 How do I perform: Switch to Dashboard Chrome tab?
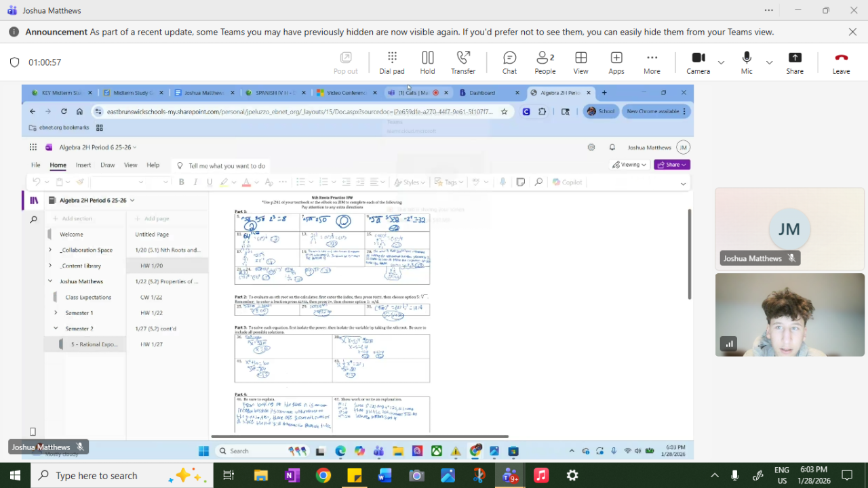tap(488, 93)
